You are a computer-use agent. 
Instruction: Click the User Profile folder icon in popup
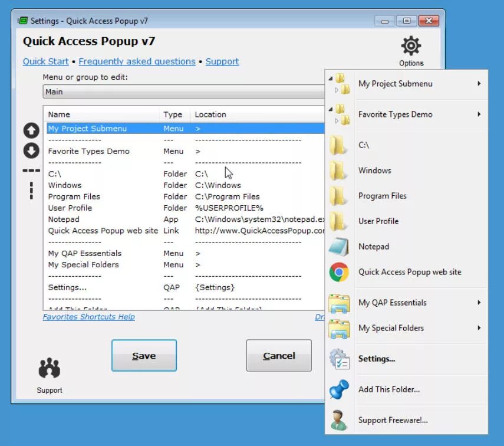(338, 221)
